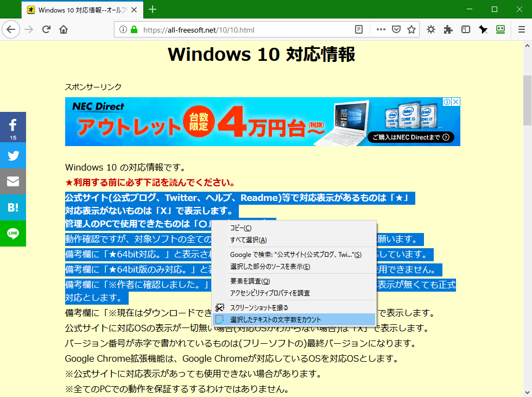532x397 pixels.
Task: Open the Firefox hamburger menu
Action: 522,29
